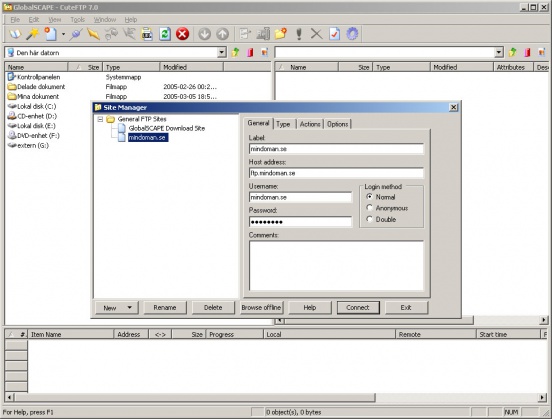The height and width of the screenshot is (419, 552).
Task: Click the Delete button in Site Manager
Action: (x=213, y=307)
